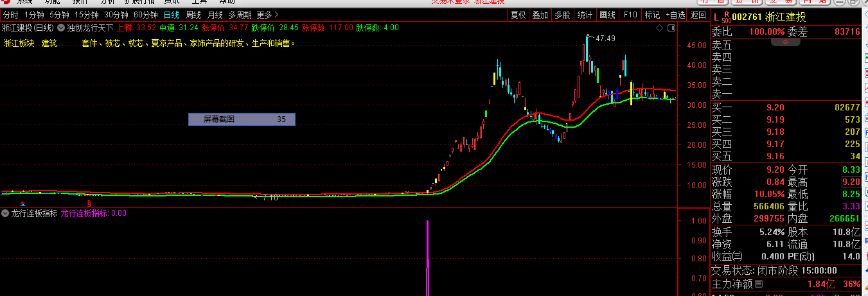This screenshot has width=868, height=296.
Task: Click the 总量 566406 volume value
Action: pos(769,207)
